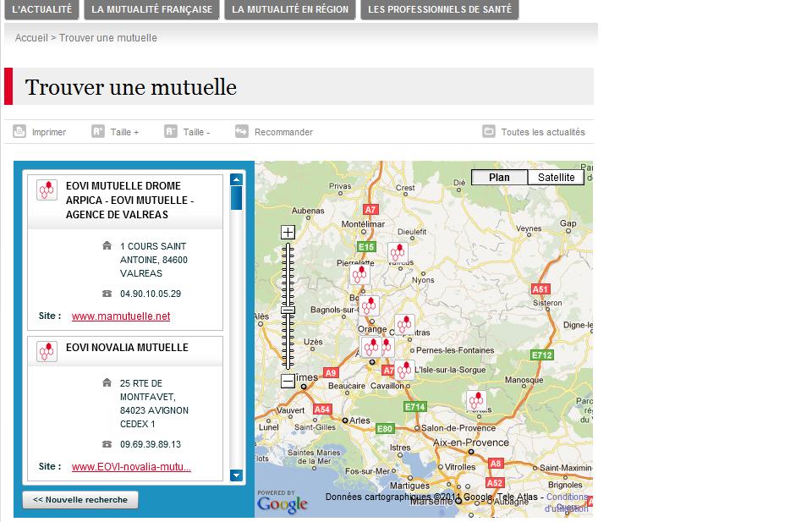Select the map marker just above Orange
The width and height of the screenshot is (812, 522).
(x=369, y=305)
